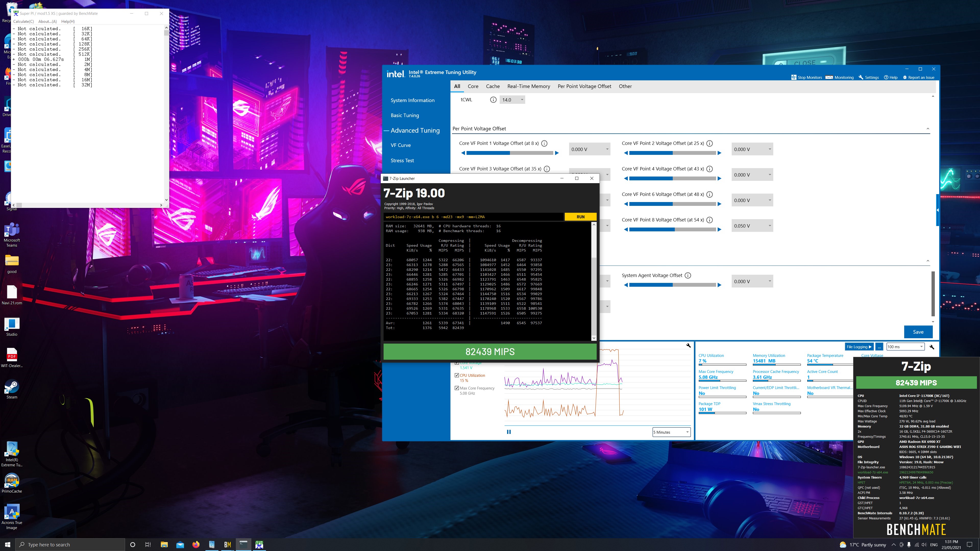The width and height of the screenshot is (980, 551).
Task: Open Core VF Point 6 voltage dropdown
Action: pos(753,201)
